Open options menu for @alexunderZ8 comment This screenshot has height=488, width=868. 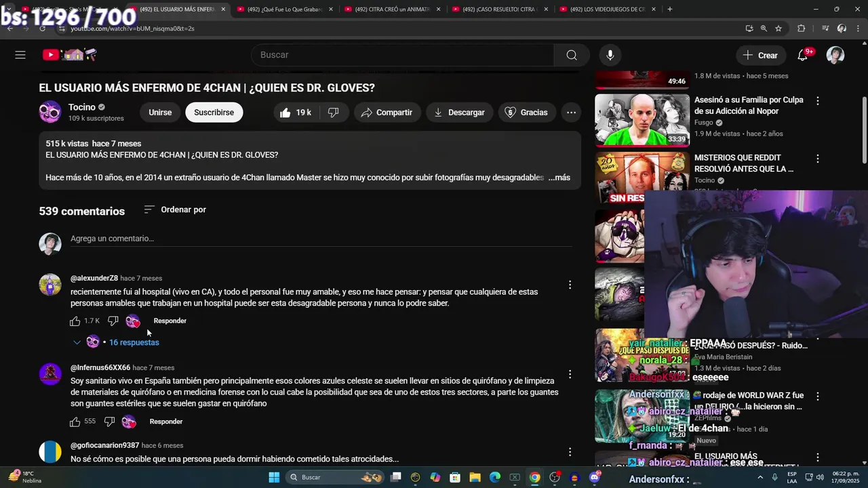570,285
